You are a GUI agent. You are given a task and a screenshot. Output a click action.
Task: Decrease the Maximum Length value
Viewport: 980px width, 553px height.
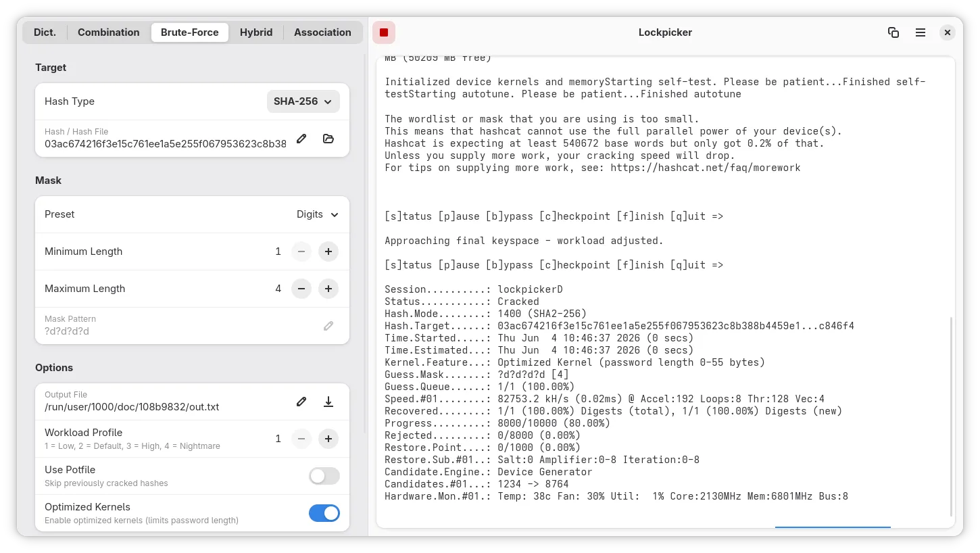(x=301, y=289)
